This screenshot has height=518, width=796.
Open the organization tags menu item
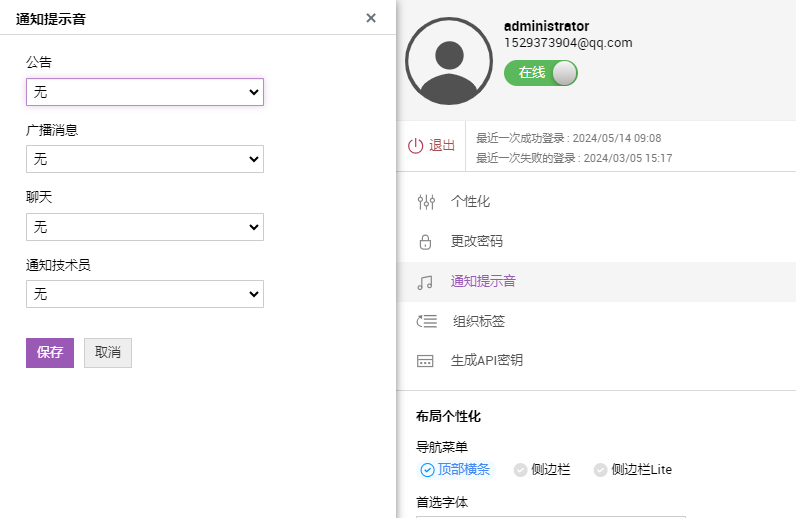(479, 322)
